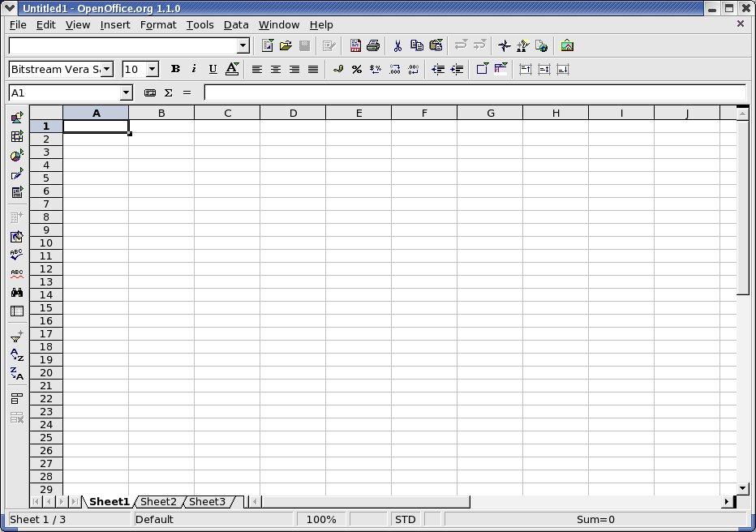Open Insert Object chart sidebar flyout
Screen dimensions: 756x532
pos(17,156)
